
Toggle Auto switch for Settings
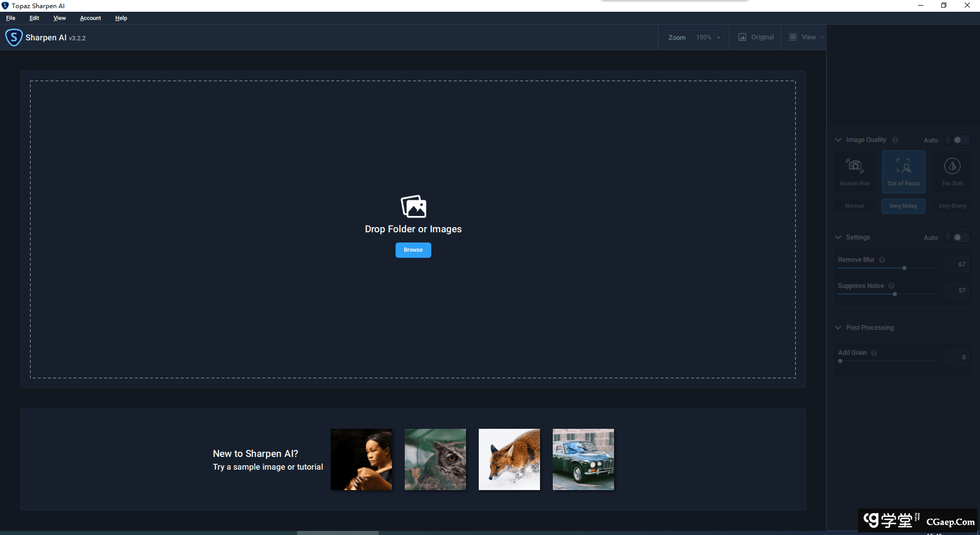[958, 237]
